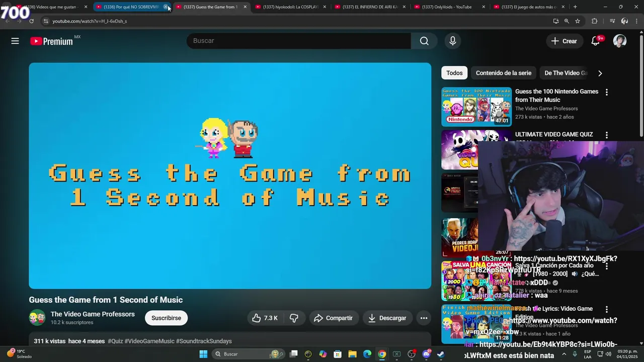Open the browser extensions puzzle icon
The width and height of the screenshot is (644, 362).
tap(595, 21)
